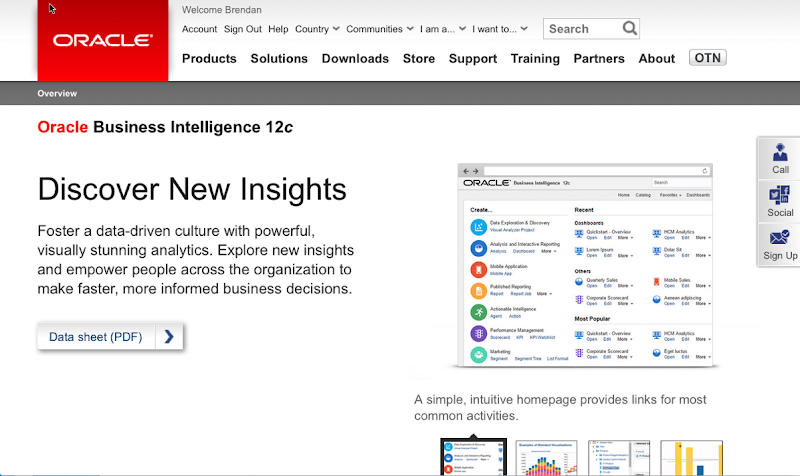Click the "Welcome Brendan" text

tap(221, 10)
